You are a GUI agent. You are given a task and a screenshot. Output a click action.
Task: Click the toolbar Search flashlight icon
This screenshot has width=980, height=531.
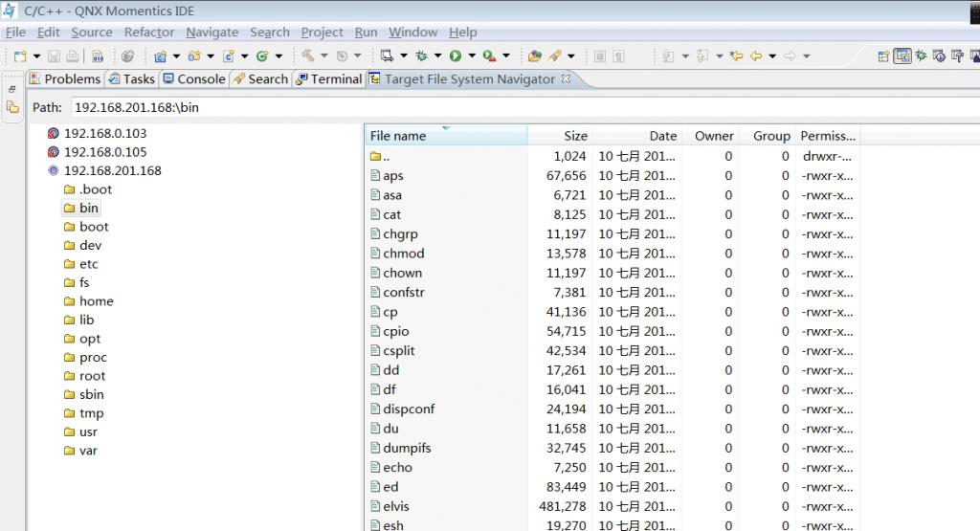554,56
